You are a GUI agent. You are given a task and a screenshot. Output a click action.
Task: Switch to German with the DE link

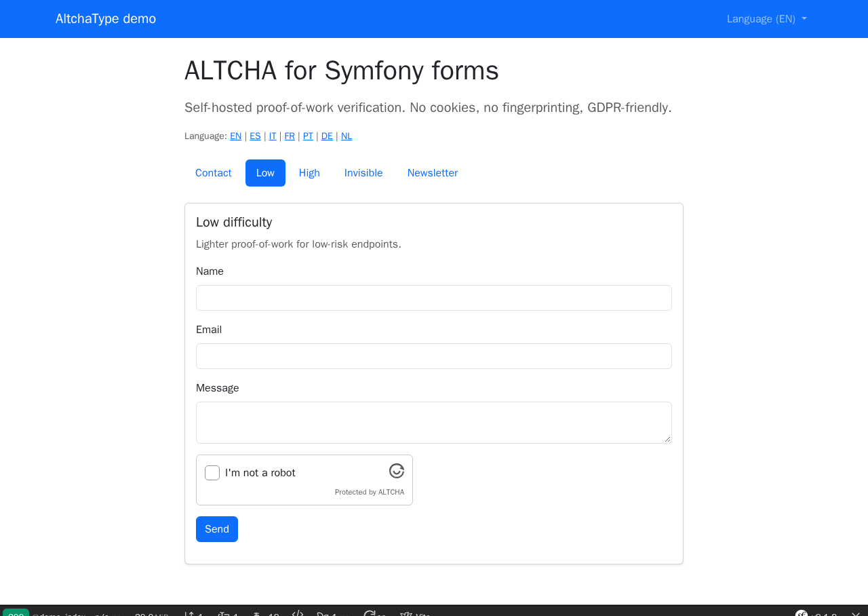click(x=327, y=136)
